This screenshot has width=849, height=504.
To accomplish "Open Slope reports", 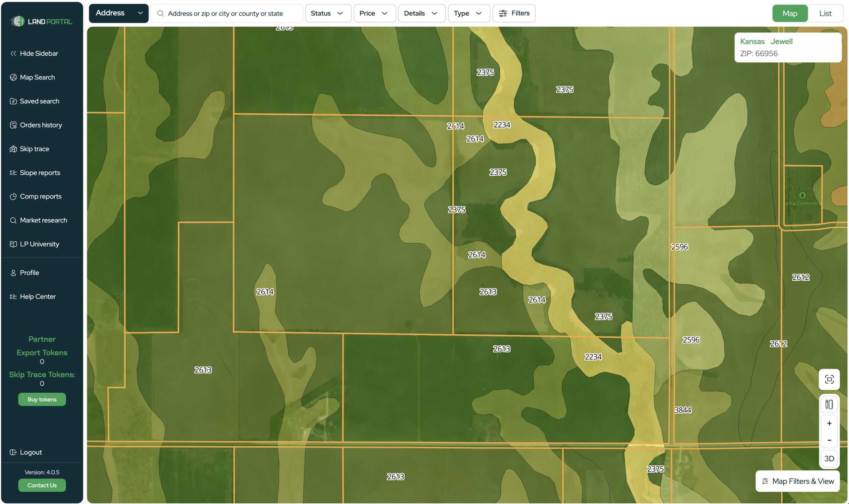I will click(x=40, y=173).
